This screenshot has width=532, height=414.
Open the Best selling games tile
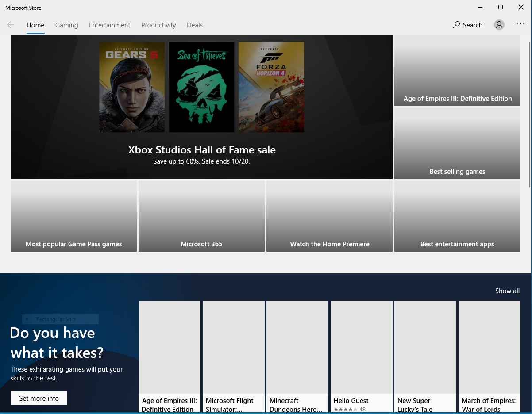click(457, 144)
